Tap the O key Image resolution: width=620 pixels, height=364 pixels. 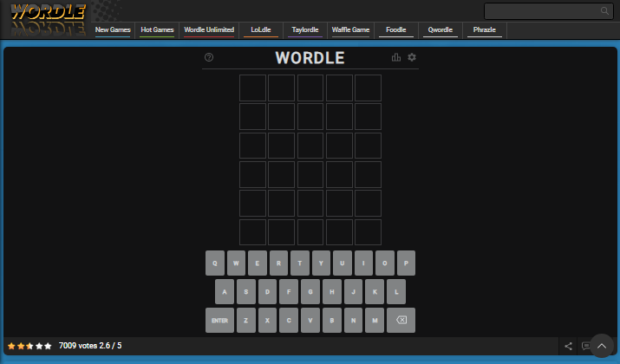click(x=385, y=263)
